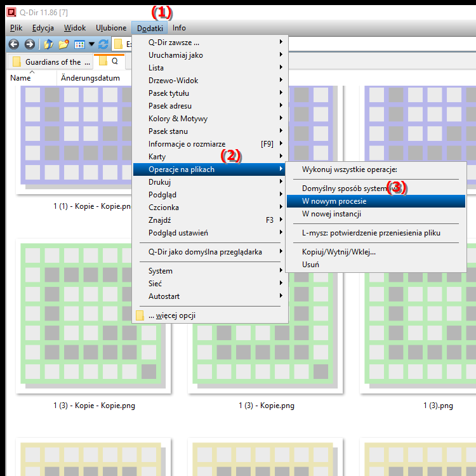Open the Sieć submenu

(210, 284)
